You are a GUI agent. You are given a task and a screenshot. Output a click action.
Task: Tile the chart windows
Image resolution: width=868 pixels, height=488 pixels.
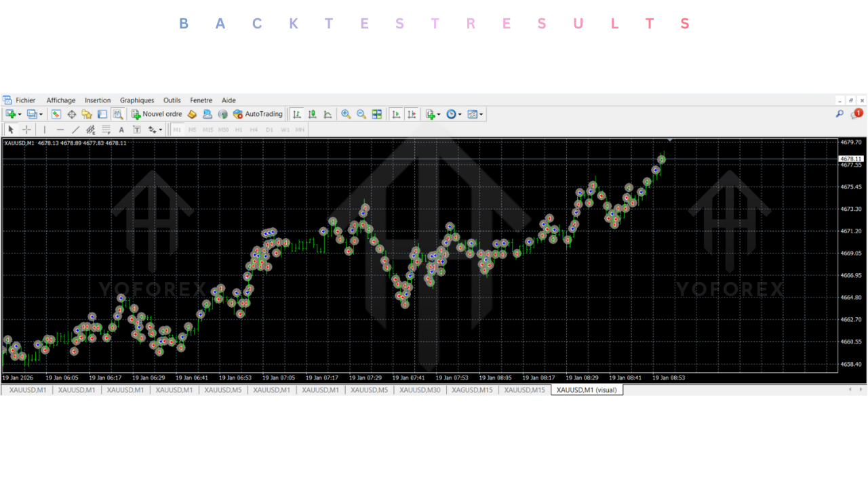(376, 114)
